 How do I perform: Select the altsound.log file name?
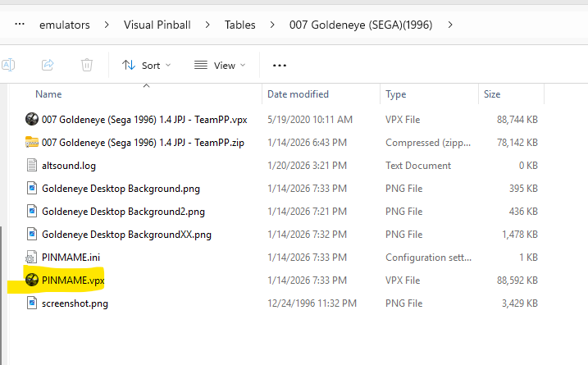[x=69, y=166]
